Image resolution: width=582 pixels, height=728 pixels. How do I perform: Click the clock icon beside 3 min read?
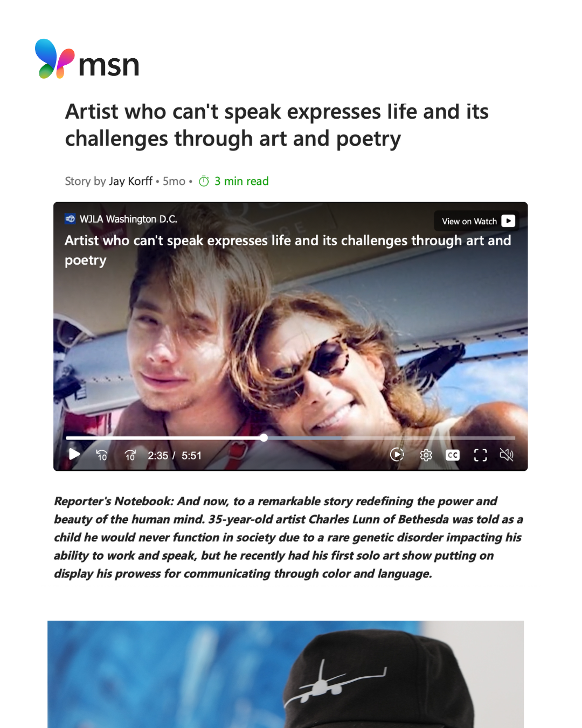point(204,181)
